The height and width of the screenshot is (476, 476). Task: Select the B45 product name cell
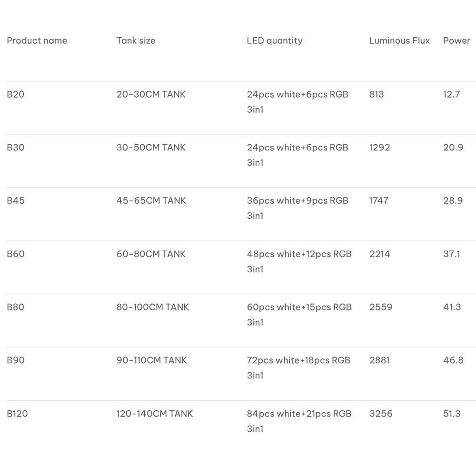coord(16,201)
